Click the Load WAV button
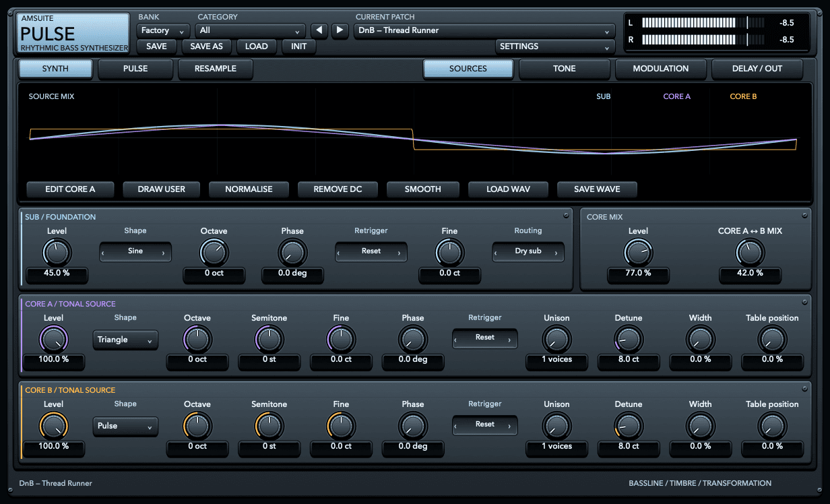The image size is (830, 504). 508,189
